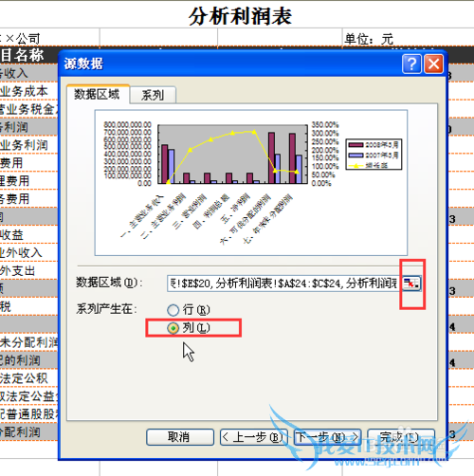474x476 pixels.
Task: Click the 税 row cell
Action: [x=29, y=306]
